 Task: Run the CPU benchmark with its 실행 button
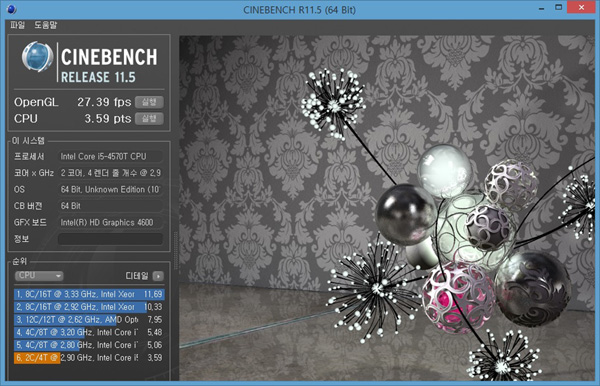(149, 119)
